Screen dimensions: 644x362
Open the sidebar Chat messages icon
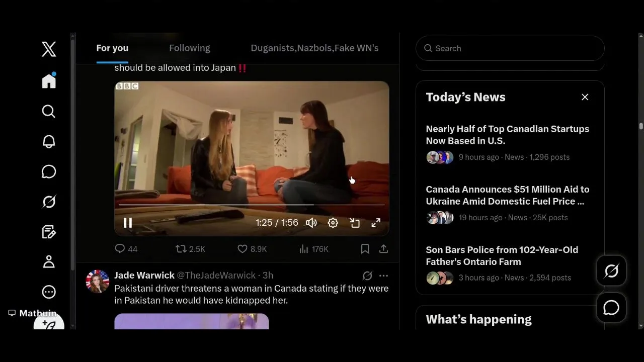pyautogui.click(x=49, y=171)
